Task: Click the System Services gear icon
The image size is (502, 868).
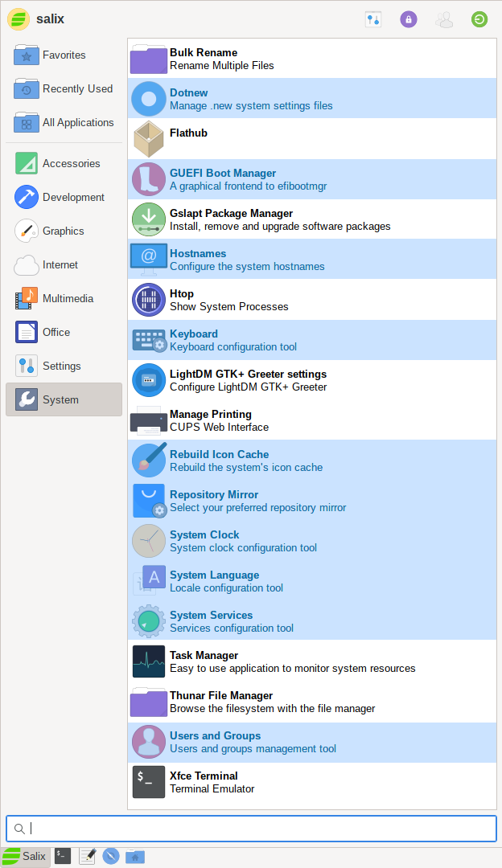Action: 149,621
